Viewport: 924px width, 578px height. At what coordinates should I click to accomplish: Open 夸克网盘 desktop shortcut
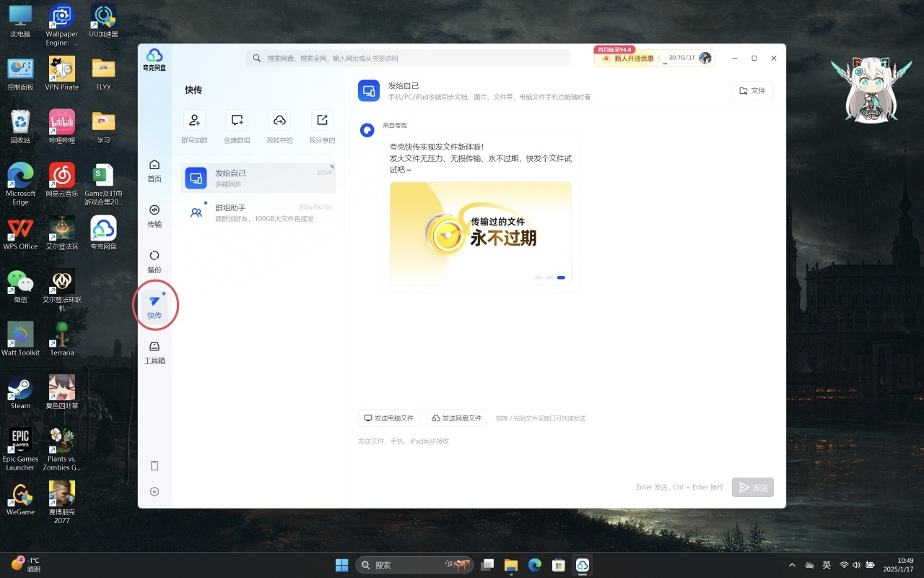pyautogui.click(x=103, y=233)
